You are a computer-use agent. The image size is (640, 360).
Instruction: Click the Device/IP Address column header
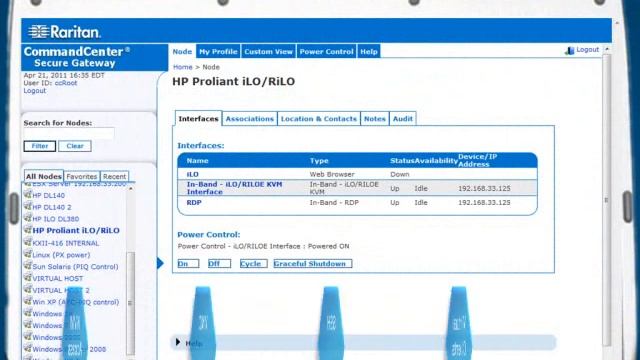click(478, 160)
